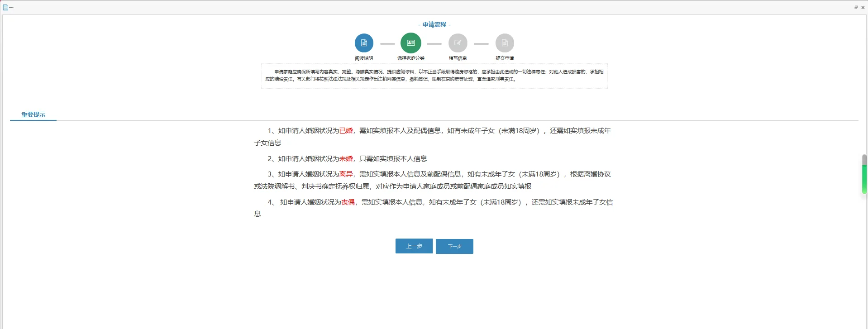Click the green 选择家庭分类 step icon
Viewport: 868px width, 329px height.
pyautogui.click(x=411, y=43)
